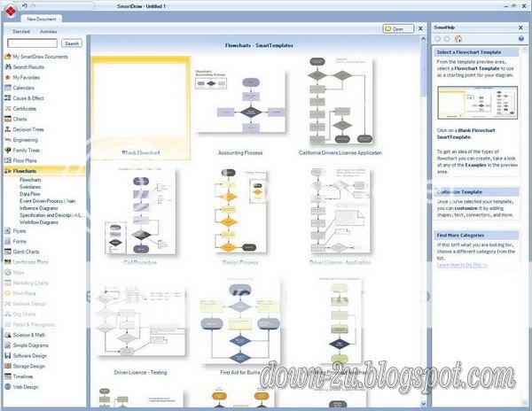Collapse the expanded Flowcharts category
This screenshot has height=411, width=532.
25,170
